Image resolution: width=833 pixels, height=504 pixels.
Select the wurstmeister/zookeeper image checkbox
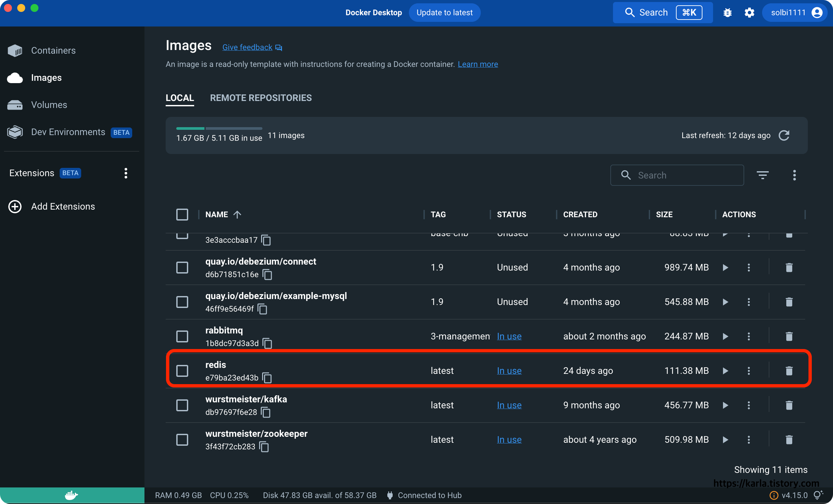(x=182, y=439)
